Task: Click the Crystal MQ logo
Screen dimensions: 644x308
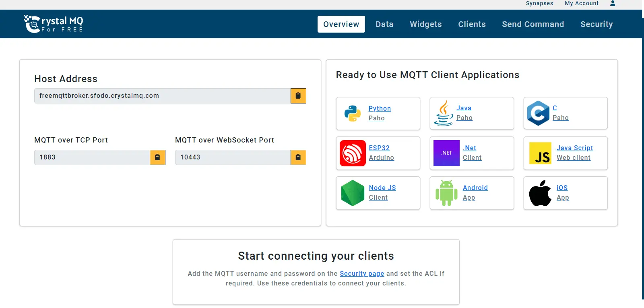Action: tap(53, 24)
